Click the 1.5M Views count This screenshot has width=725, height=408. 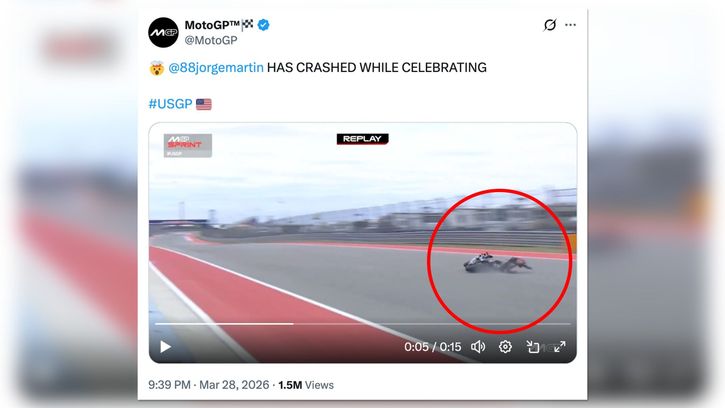coord(306,385)
